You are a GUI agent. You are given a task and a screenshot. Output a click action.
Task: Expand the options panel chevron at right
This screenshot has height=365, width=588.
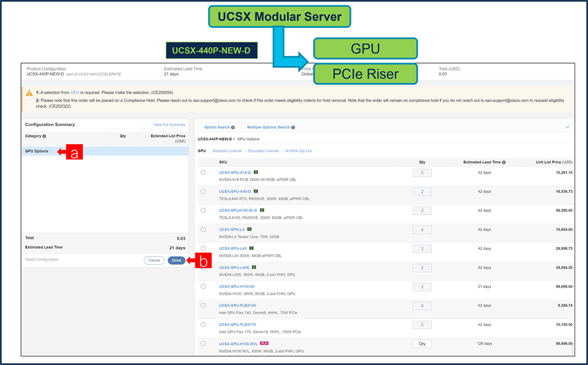point(568,127)
